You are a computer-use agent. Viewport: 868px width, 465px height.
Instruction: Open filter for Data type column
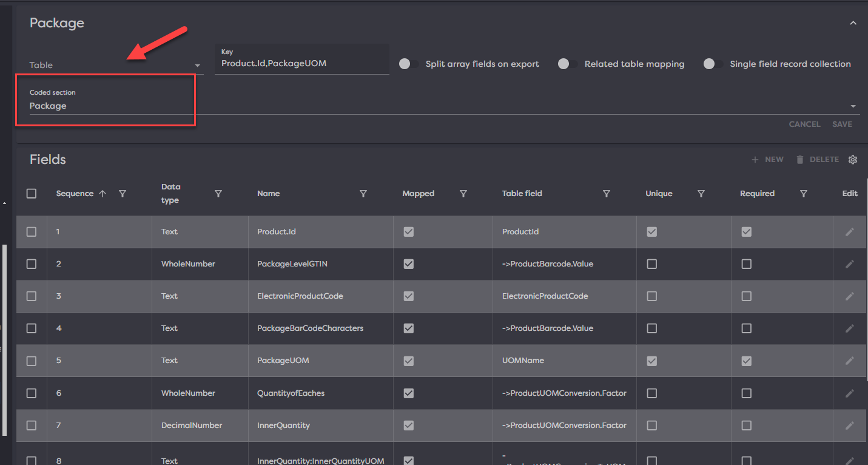[218, 194]
